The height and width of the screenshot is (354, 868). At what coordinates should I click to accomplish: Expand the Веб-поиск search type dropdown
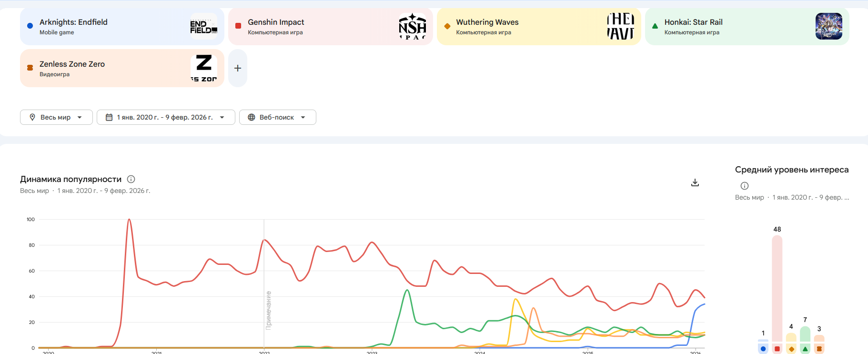click(x=277, y=117)
